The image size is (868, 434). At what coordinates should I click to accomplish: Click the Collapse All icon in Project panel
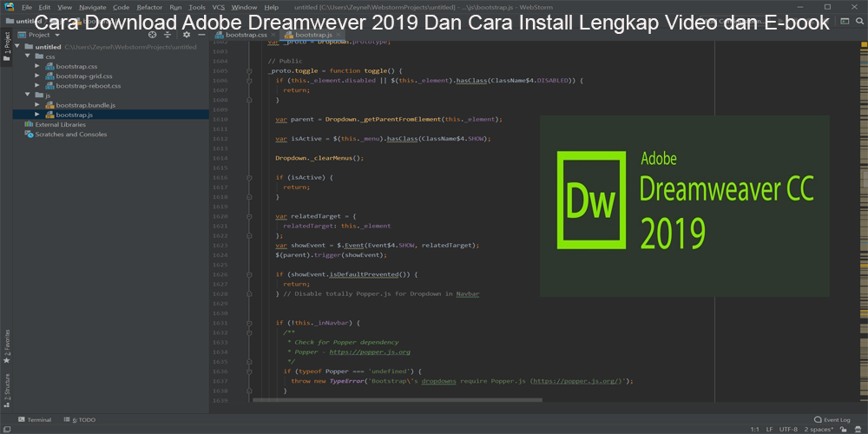tap(168, 35)
